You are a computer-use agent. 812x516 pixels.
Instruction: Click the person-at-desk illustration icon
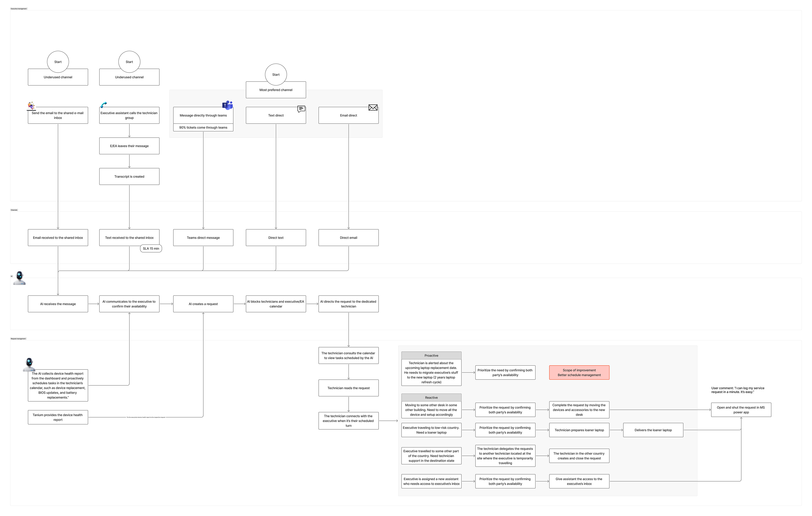[31, 106]
